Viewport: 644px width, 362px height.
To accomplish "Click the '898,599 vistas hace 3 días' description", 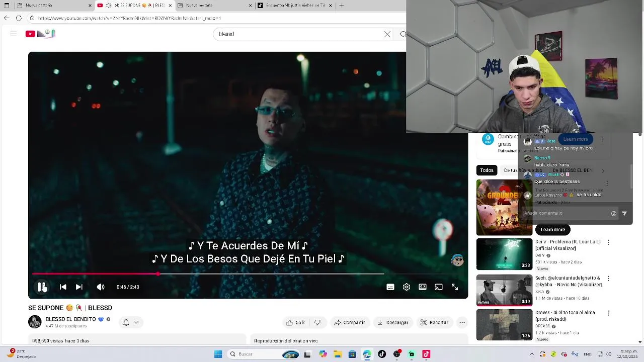I will coord(60,341).
